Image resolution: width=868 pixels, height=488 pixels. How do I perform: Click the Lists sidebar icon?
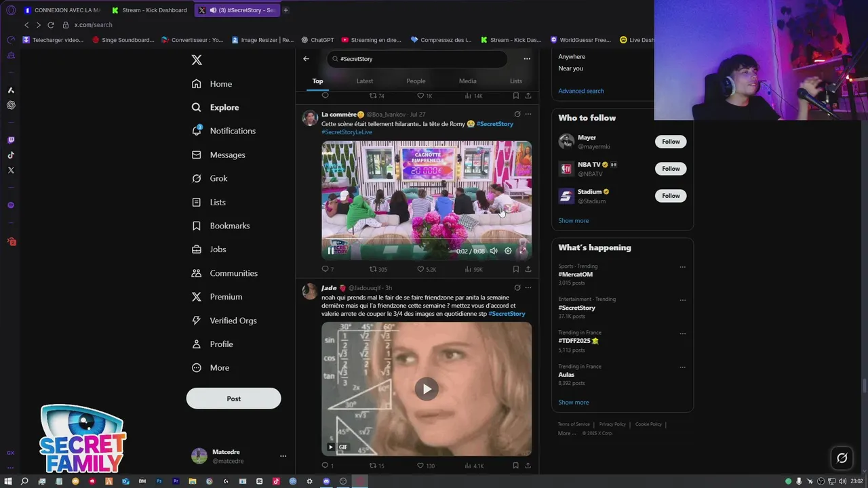pos(197,202)
